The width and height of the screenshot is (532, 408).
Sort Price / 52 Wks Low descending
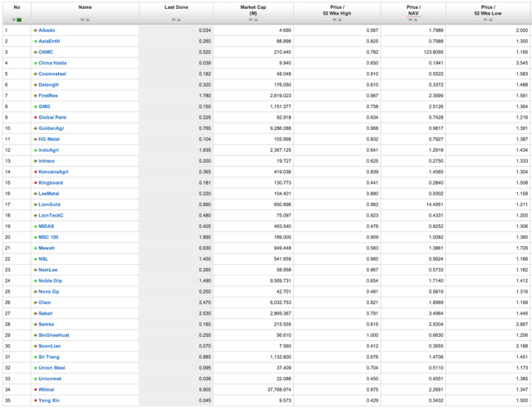(x=485, y=20)
